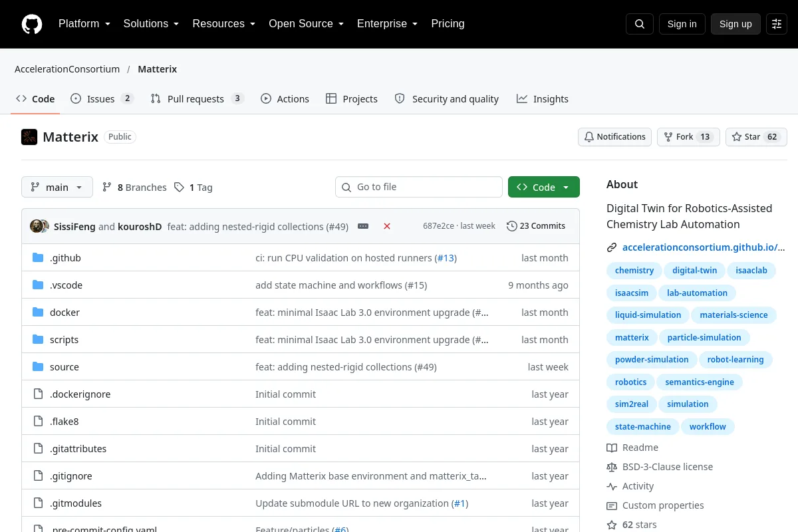
Task: Switch to the Insights tab
Action: [543, 99]
